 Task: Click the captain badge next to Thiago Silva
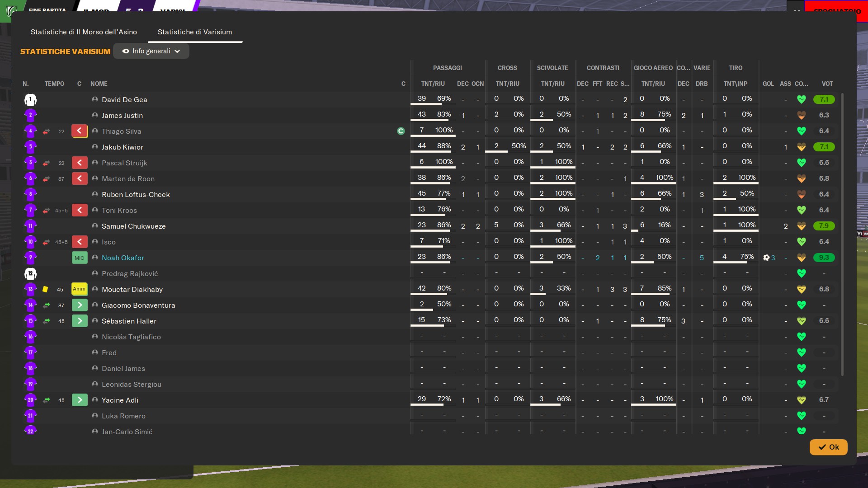[401, 131]
